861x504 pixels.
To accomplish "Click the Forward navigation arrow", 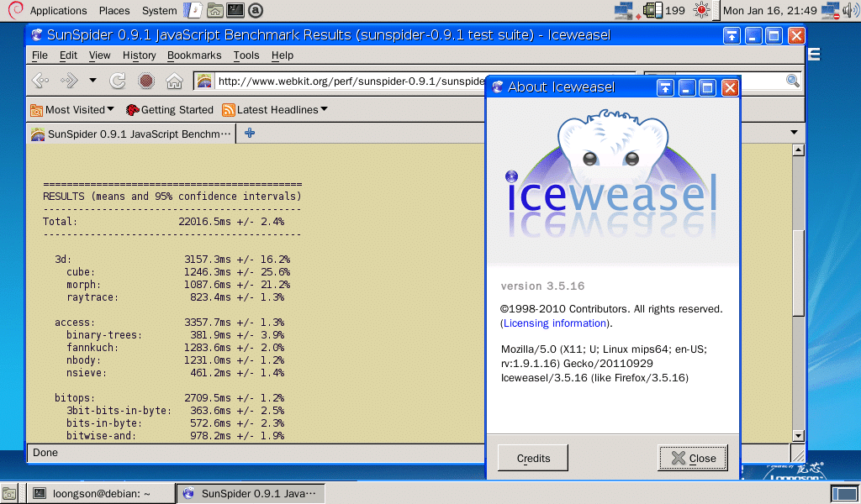I will coord(69,81).
